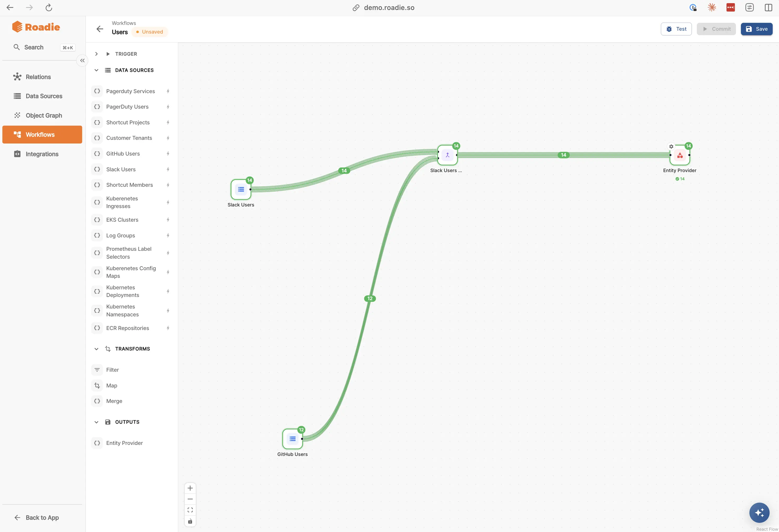The height and width of the screenshot is (532, 779).
Task: Enable the lightning toggle on Slack Users source
Action: click(x=168, y=169)
